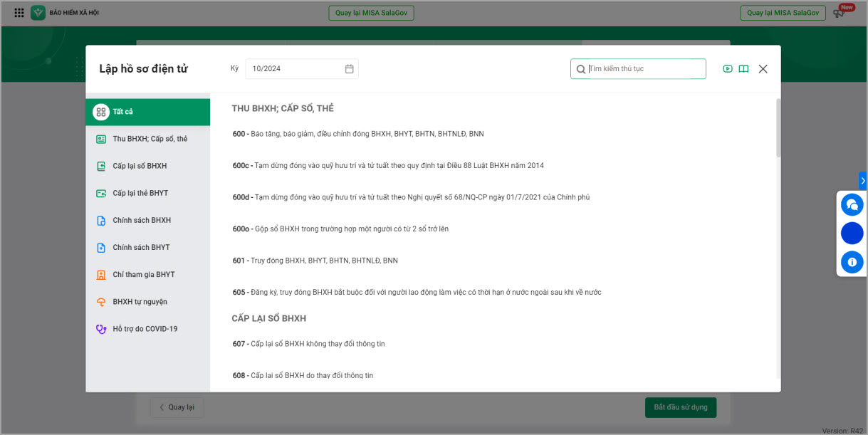The width and height of the screenshot is (868, 435).
Task: Click the Quay lại back button
Action: tap(177, 407)
